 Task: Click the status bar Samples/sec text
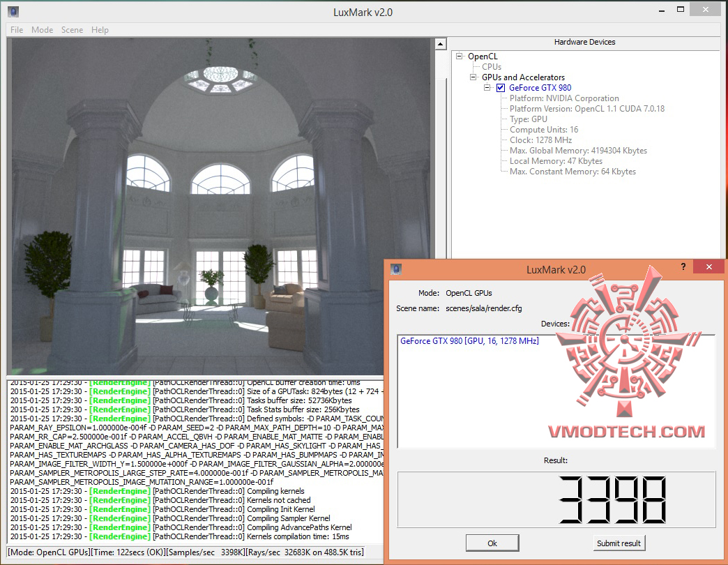205,552
